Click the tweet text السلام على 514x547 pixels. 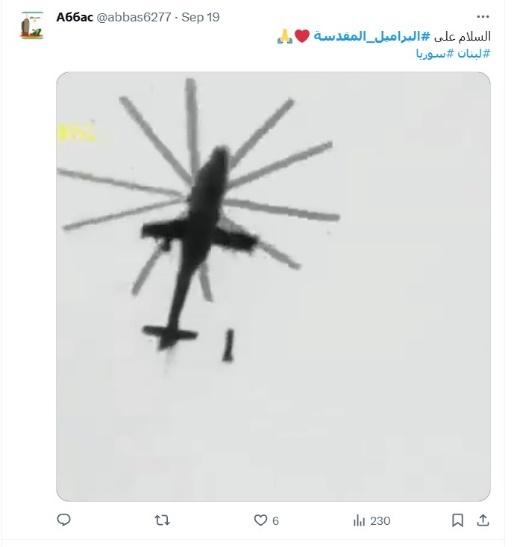(462, 36)
